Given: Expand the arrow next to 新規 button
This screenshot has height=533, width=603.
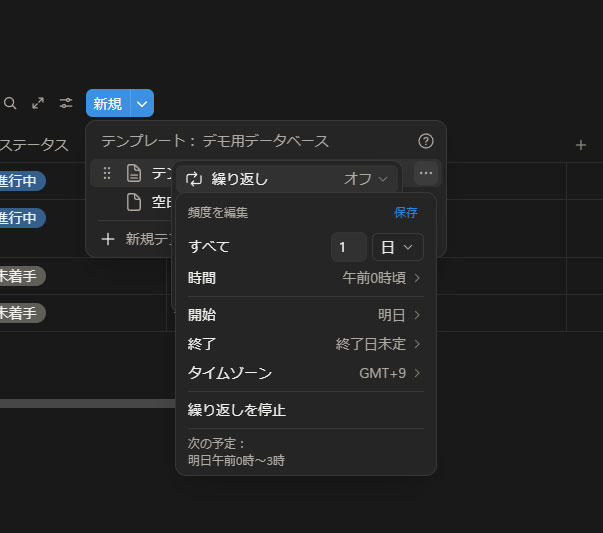Looking at the screenshot, I should [142, 103].
